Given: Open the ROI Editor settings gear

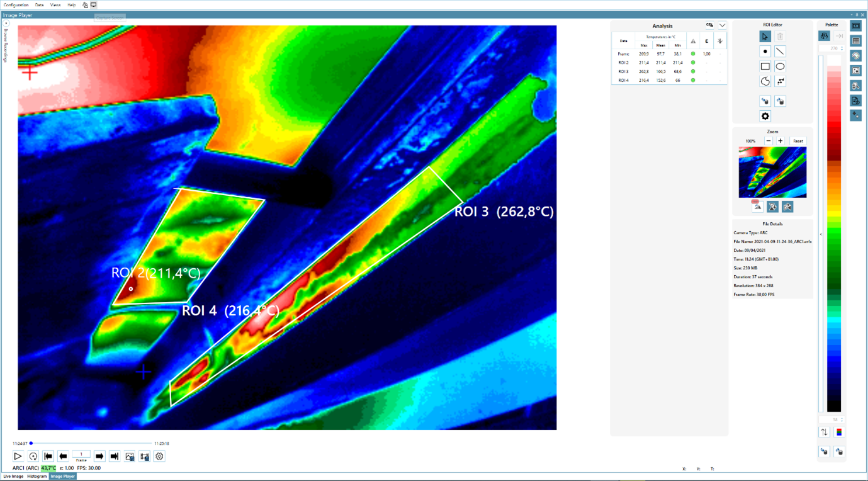Looking at the screenshot, I should 764,116.
